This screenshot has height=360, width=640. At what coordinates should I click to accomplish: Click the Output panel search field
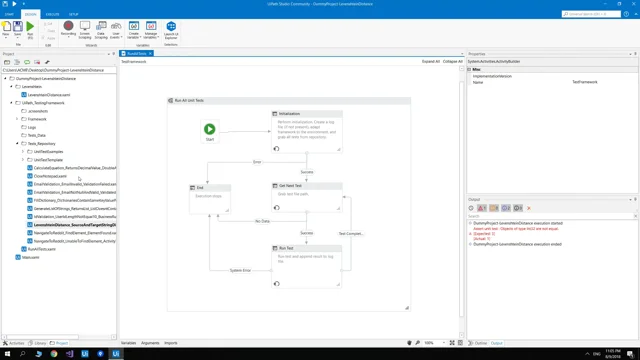tap(550, 216)
